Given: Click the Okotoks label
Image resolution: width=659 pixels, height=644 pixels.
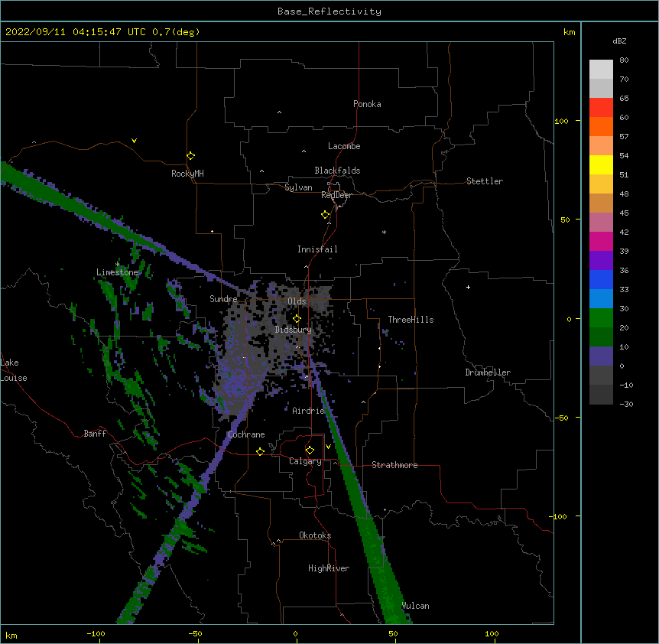Looking at the screenshot, I should [x=315, y=535].
